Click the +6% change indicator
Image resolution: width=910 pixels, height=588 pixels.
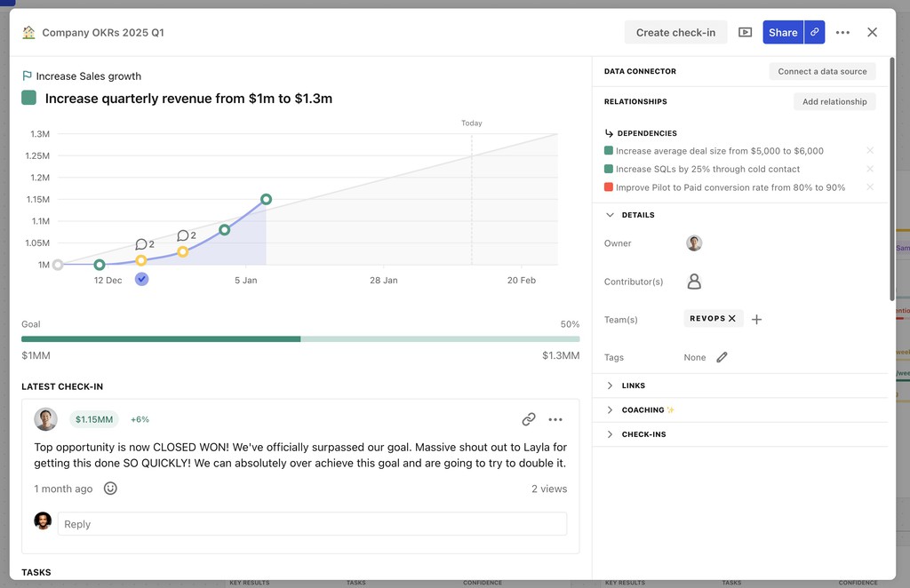(140, 419)
